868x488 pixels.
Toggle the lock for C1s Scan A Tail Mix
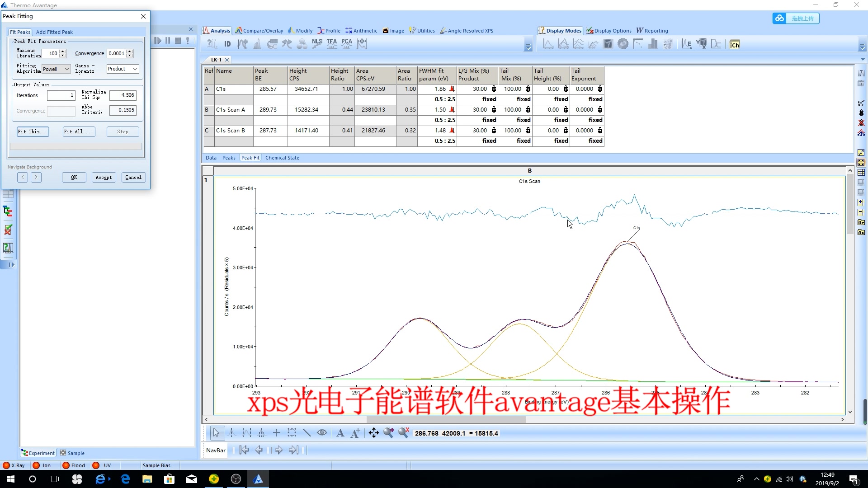point(528,110)
